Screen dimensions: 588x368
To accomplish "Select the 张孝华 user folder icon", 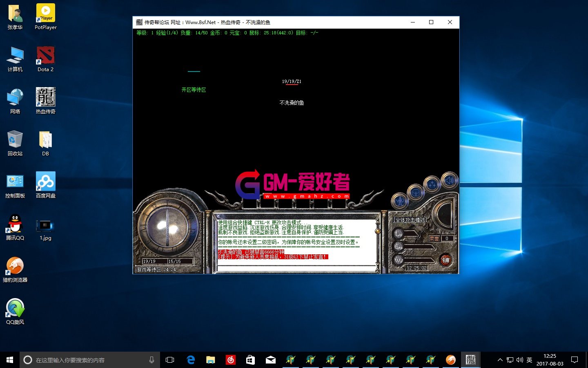I will click(x=15, y=17).
